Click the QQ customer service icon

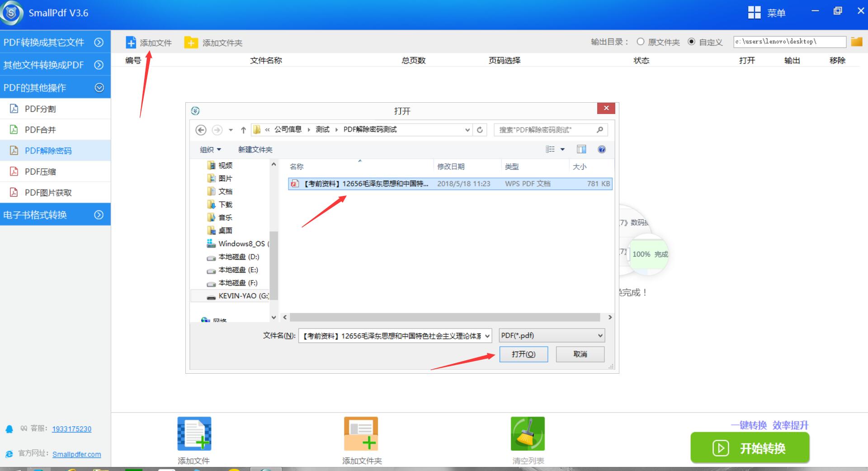pos(9,429)
